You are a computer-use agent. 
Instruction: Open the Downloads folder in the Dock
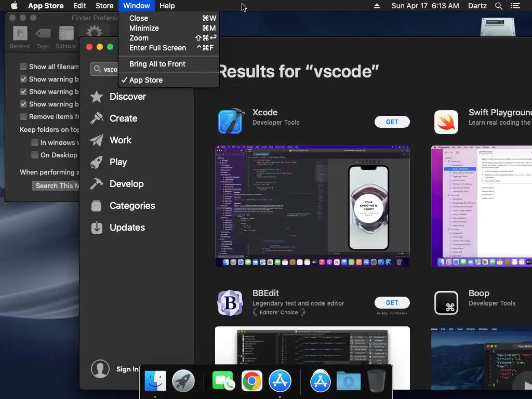349,381
